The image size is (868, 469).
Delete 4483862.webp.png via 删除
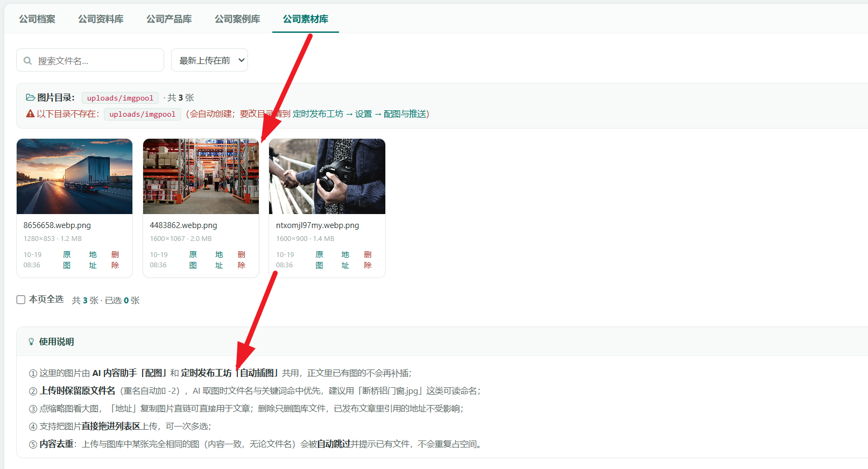242,260
